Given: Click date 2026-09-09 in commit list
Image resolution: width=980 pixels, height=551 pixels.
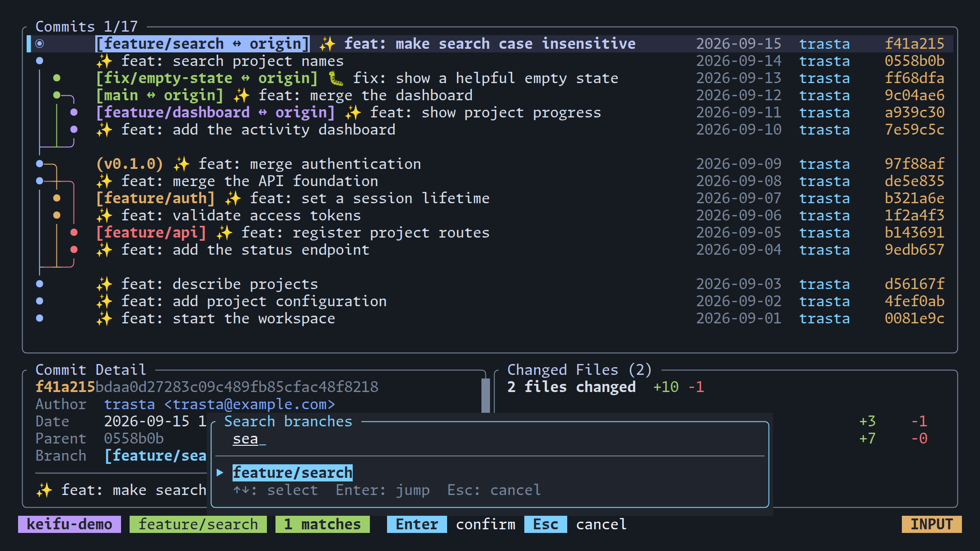Looking at the screenshot, I should pos(739,164).
